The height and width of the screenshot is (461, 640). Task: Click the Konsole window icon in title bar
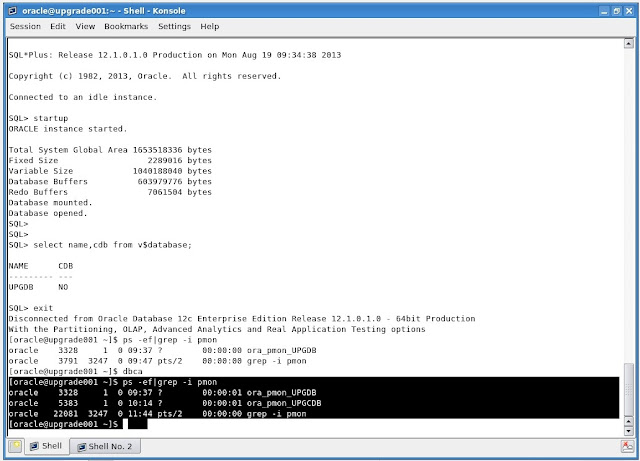[13, 11]
